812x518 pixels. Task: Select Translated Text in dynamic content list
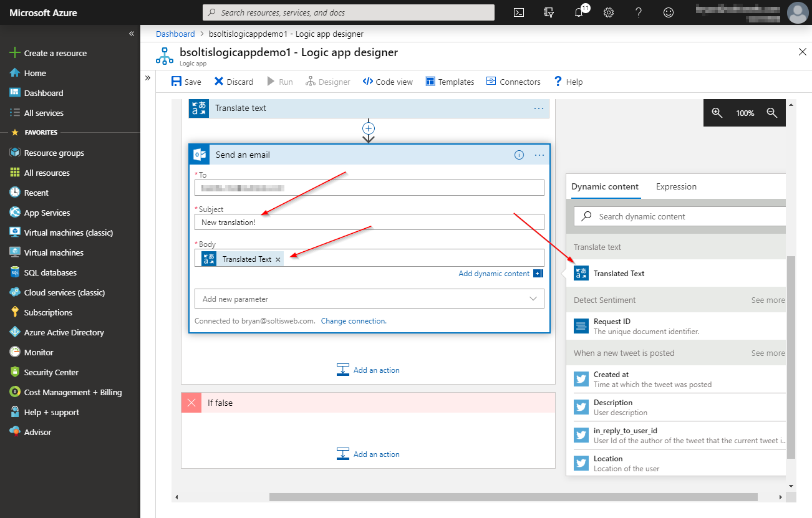tap(619, 274)
